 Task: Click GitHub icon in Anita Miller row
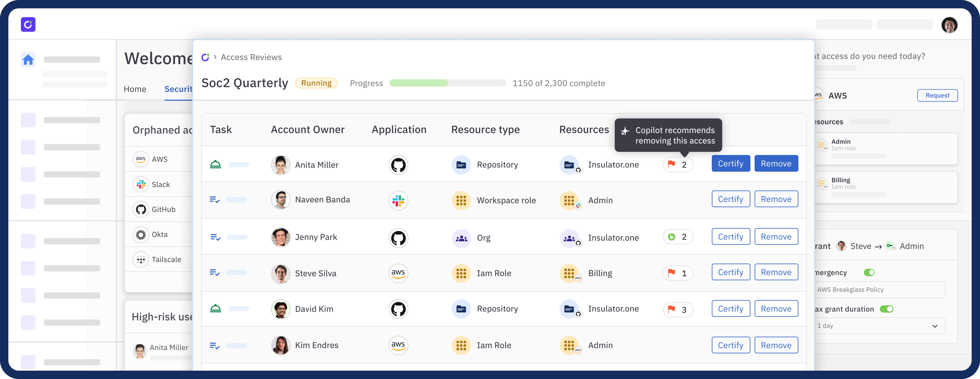coord(398,165)
